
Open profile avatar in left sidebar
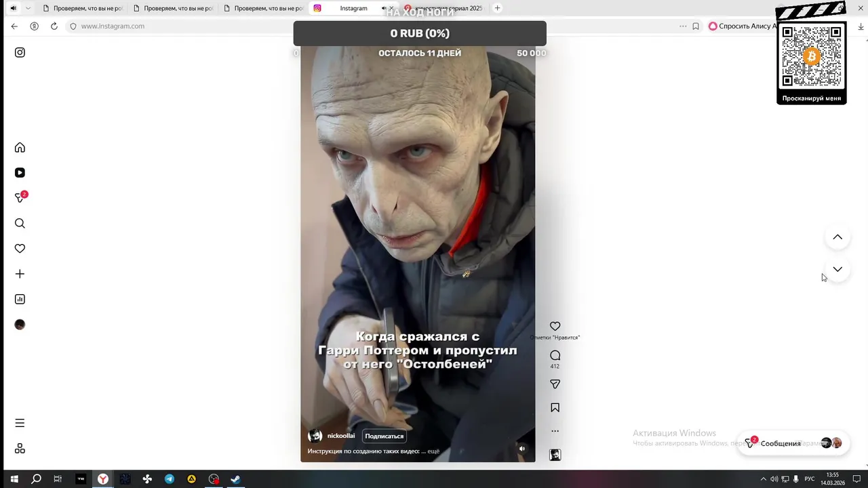[20, 325]
